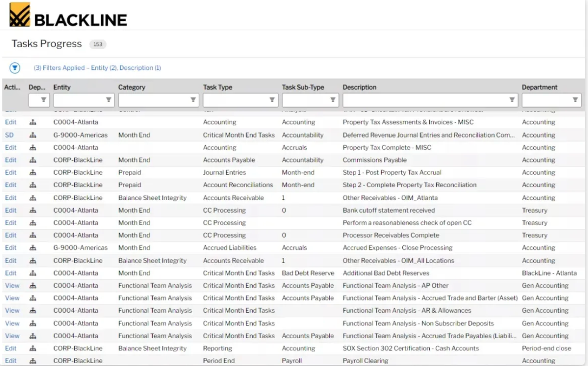
Task: Click the dependency icon for Commissions Payable row
Action: click(33, 160)
